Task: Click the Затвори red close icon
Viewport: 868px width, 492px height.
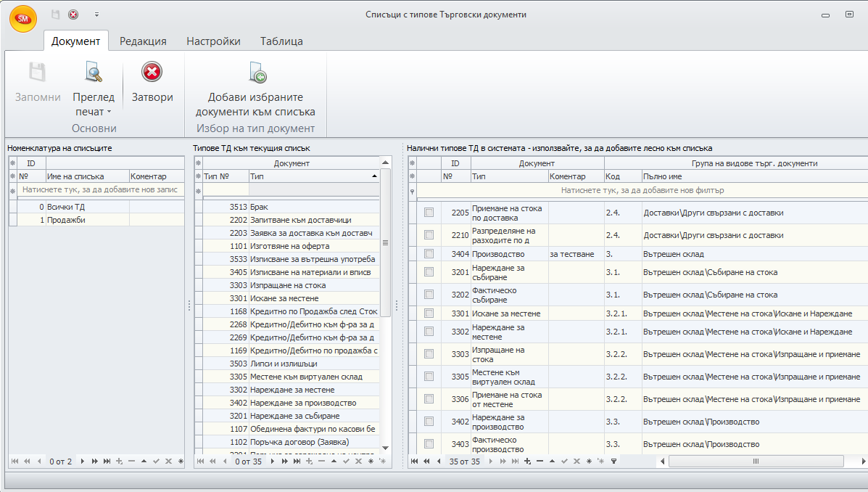Action: click(x=152, y=72)
